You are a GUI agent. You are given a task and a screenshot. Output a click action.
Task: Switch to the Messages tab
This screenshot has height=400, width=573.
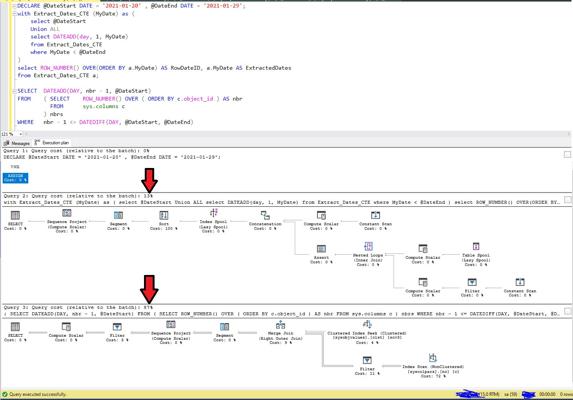pos(17,143)
